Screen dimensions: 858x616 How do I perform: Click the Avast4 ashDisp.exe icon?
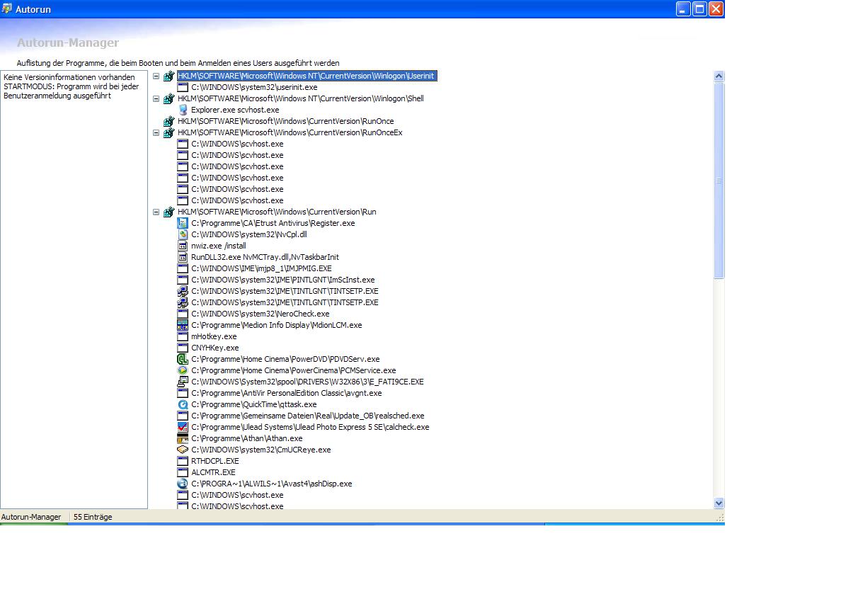coord(183,484)
